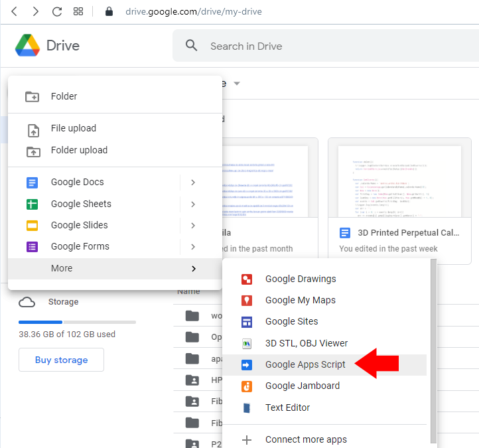Click the search magnifier icon
Image resolution: width=479 pixels, height=448 pixels.
point(191,45)
